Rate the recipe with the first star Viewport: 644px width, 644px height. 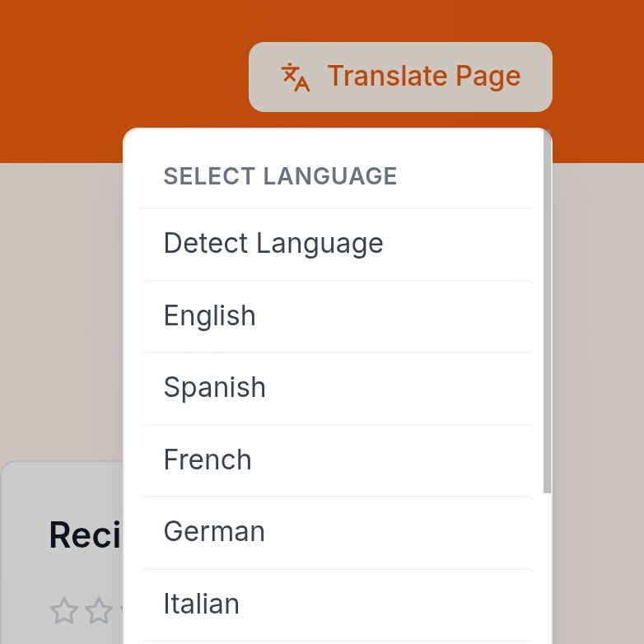pyautogui.click(x=63, y=611)
